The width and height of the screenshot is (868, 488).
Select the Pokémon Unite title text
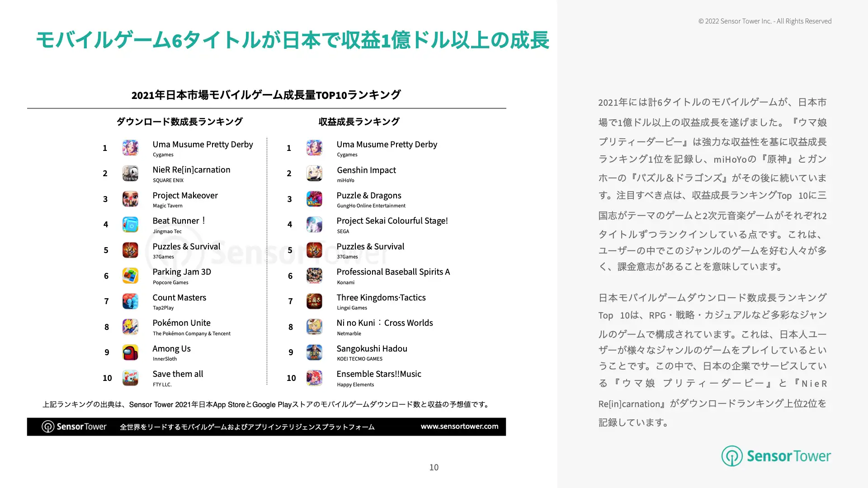tap(182, 323)
